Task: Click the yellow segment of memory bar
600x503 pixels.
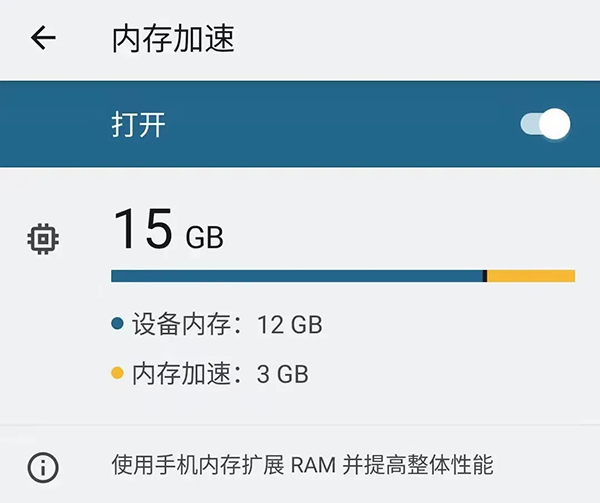Action: point(531,276)
